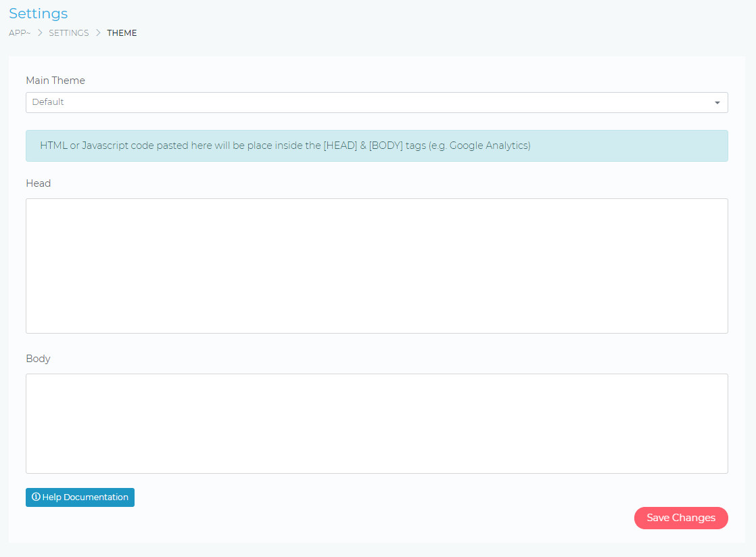Open Help Documentation
The width and height of the screenshot is (756, 557).
coord(80,497)
